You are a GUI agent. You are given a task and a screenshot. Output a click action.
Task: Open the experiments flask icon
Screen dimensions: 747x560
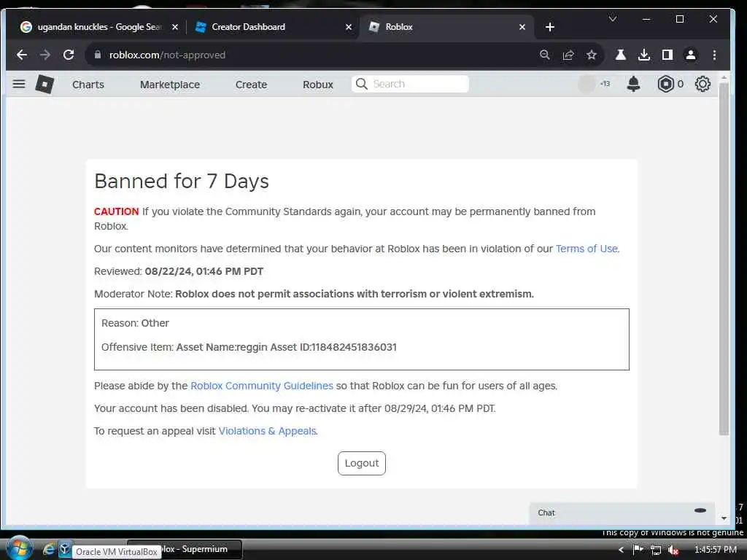(620, 55)
